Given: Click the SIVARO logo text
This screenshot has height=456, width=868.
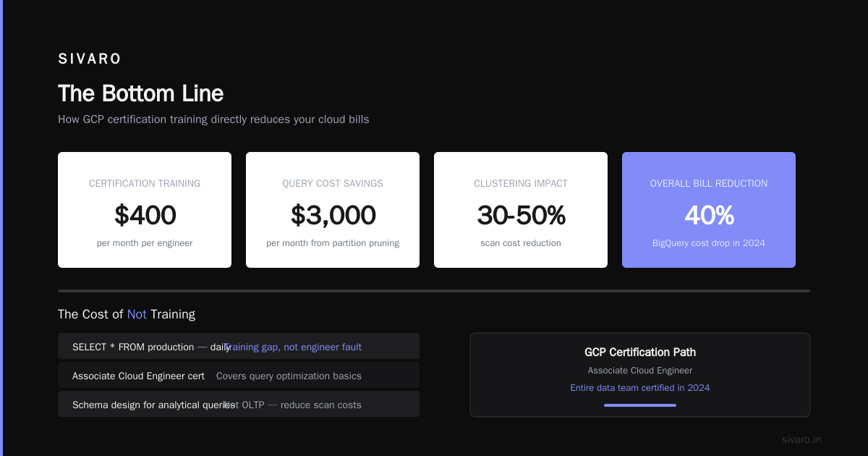Looking at the screenshot, I should click(90, 59).
